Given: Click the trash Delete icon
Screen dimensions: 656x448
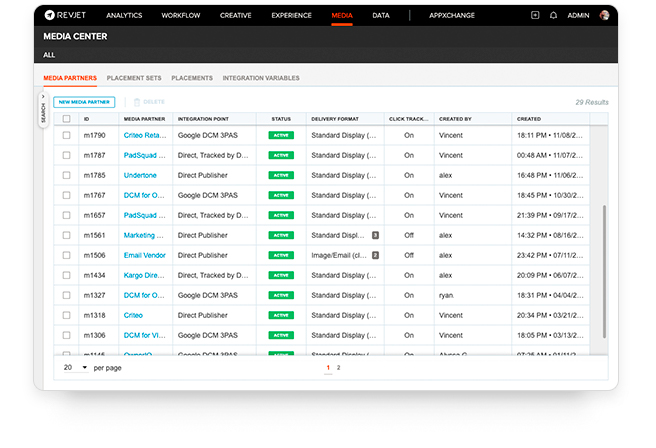Looking at the screenshot, I should coord(137,102).
